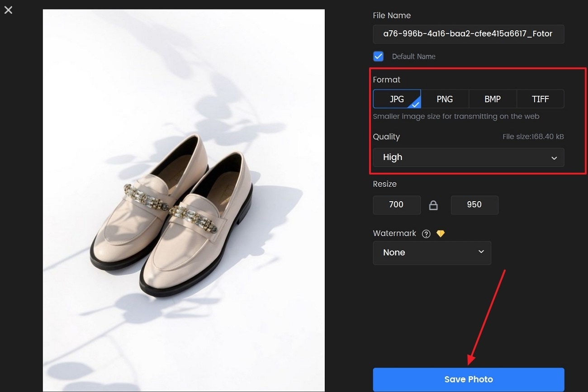This screenshot has width=588, height=392.
Task: Switch format to BMP
Action: click(493, 99)
